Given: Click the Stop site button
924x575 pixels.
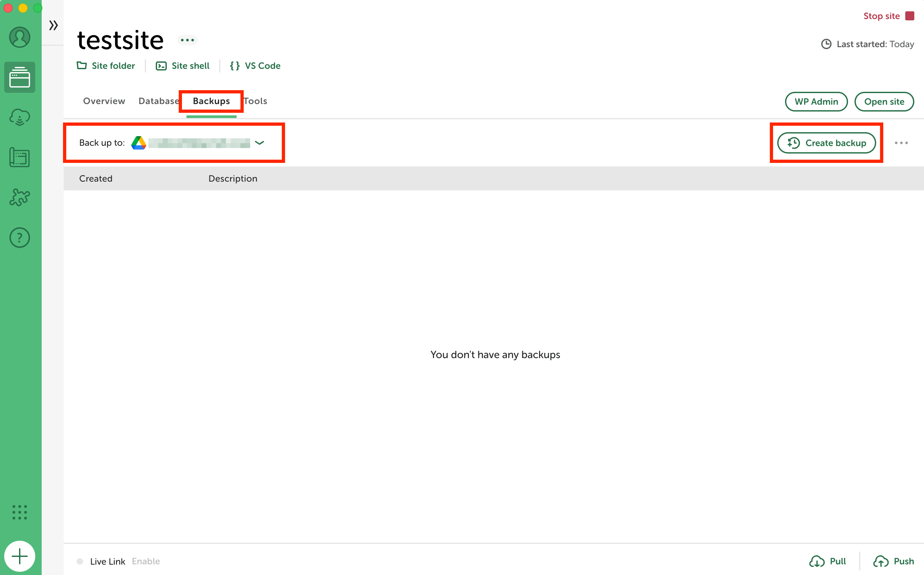Looking at the screenshot, I should tap(889, 16).
